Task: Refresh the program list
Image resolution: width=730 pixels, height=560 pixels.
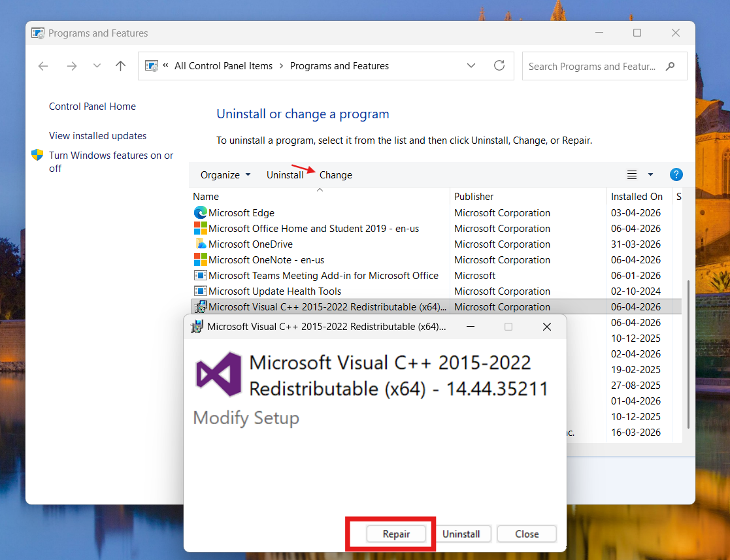Action: point(499,65)
